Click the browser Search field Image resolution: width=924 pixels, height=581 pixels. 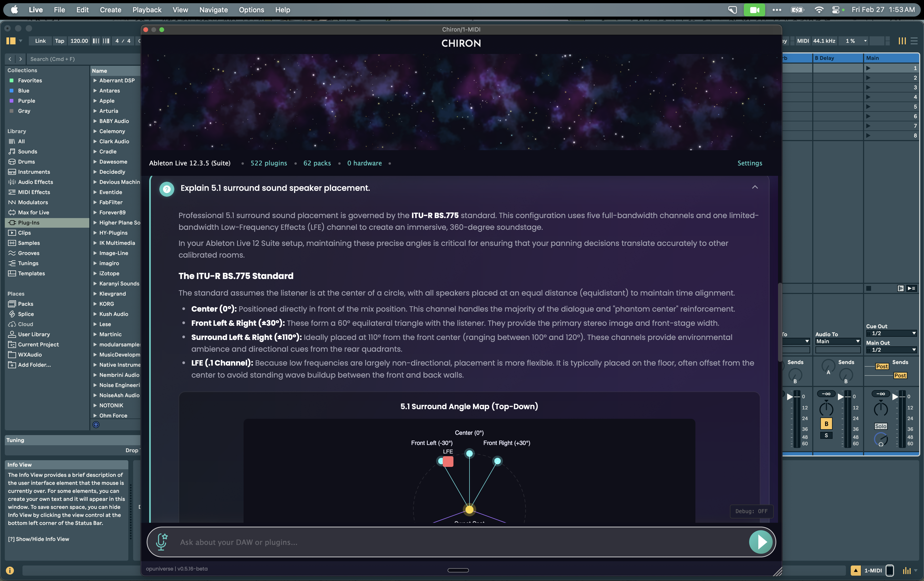click(83, 59)
